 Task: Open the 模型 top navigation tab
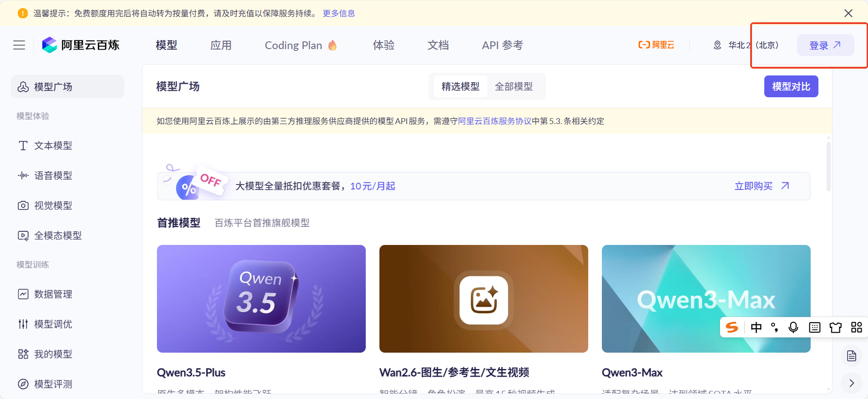pos(167,45)
